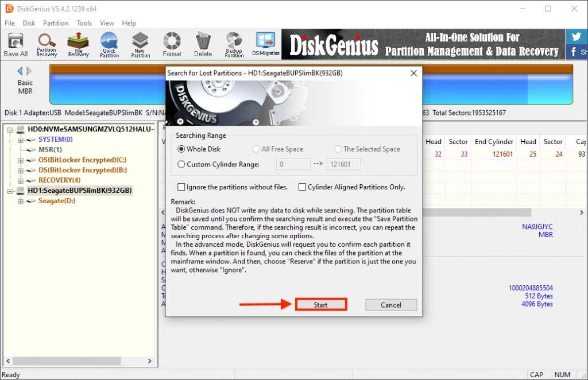The height and width of the screenshot is (380, 588).
Task: Go to next disk with right arrow
Action: click(29, 71)
